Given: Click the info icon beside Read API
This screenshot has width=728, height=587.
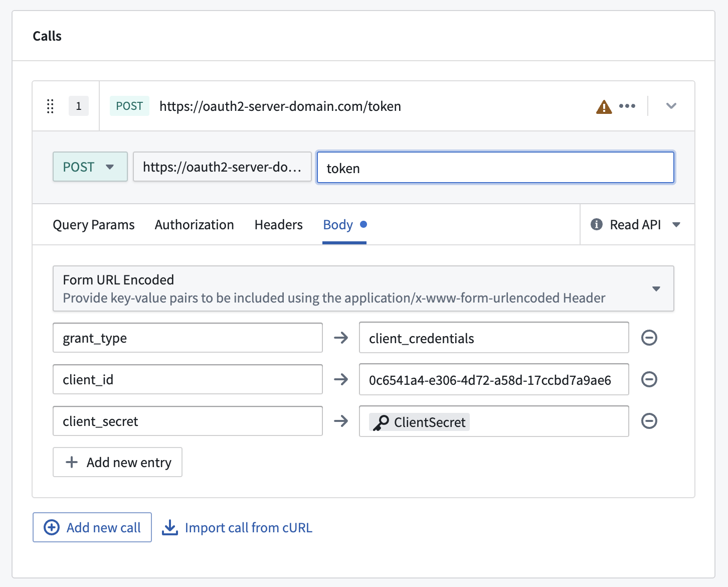Looking at the screenshot, I should pos(596,224).
